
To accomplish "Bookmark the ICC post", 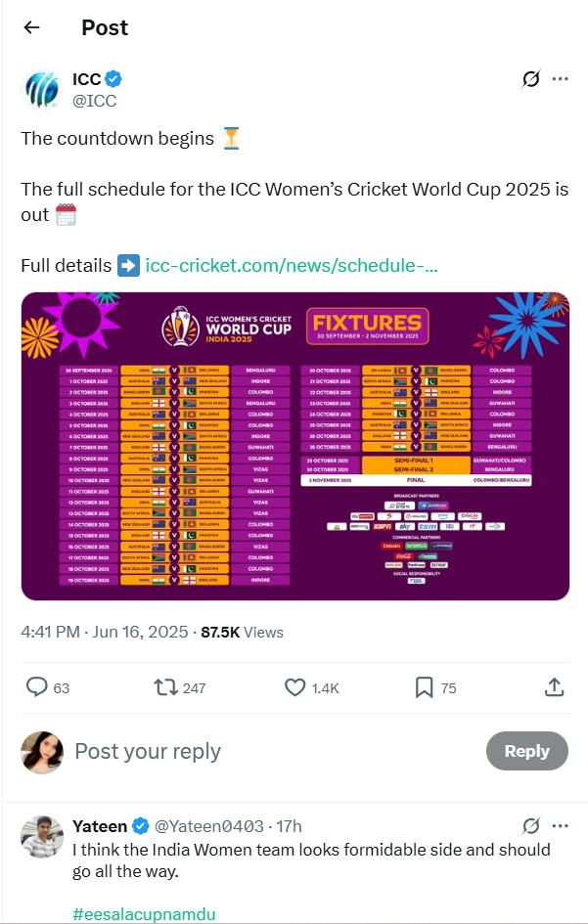I will click(x=424, y=687).
